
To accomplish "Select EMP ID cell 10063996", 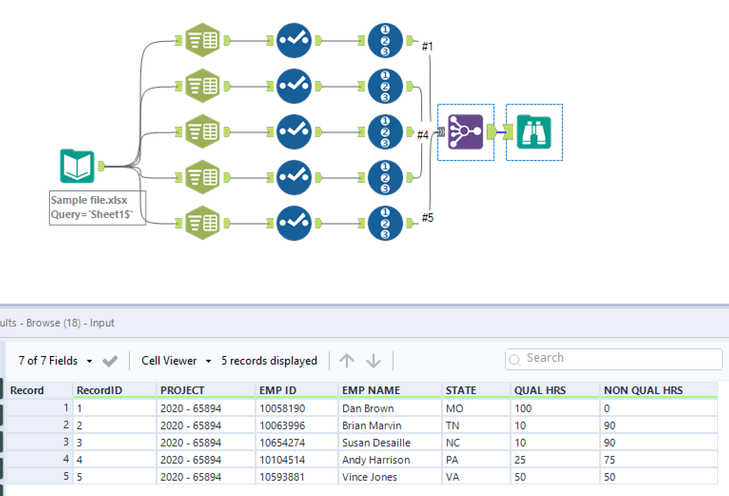I will pos(297,425).
